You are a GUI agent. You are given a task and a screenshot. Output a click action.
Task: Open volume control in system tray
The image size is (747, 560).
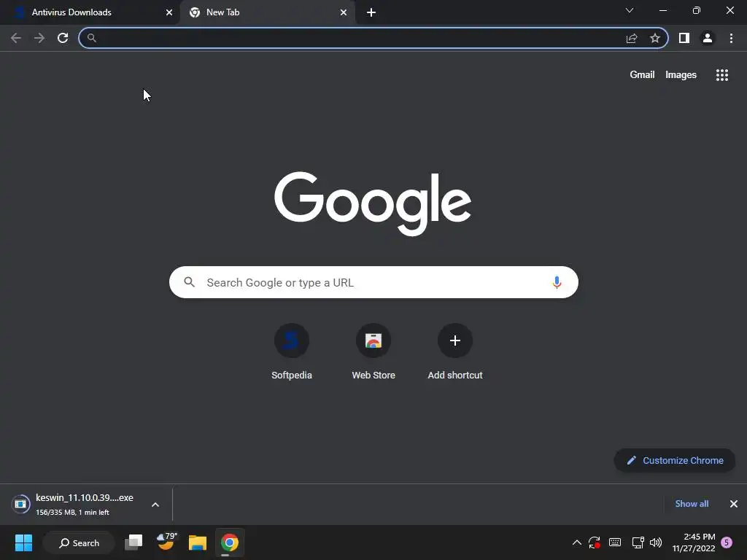click(x=656, y=542)
